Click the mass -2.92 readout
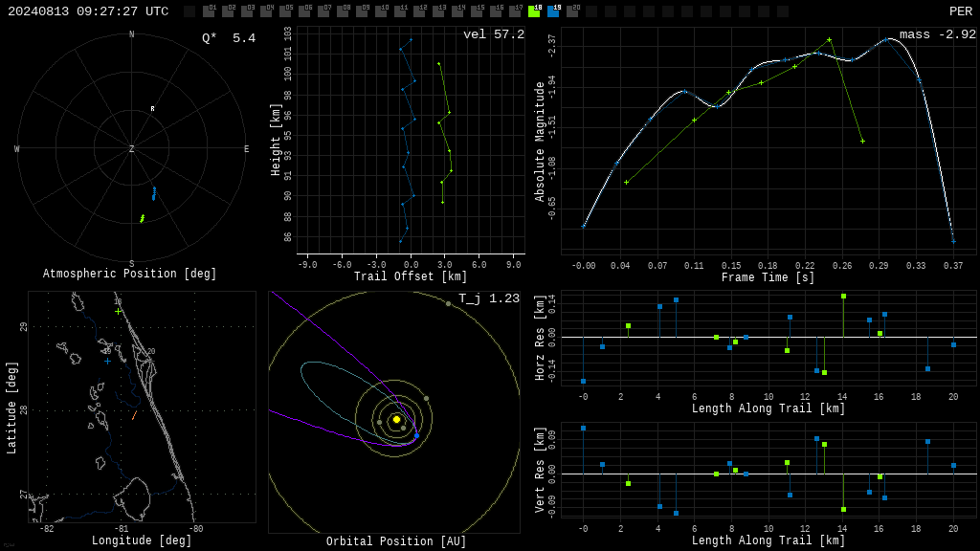980x551 pixels. click(938, 34)
